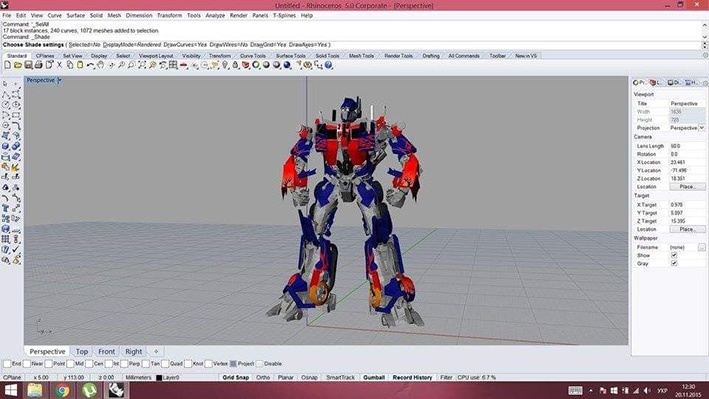
Task: Enable the End osnap checkbox
Action: 7,364
